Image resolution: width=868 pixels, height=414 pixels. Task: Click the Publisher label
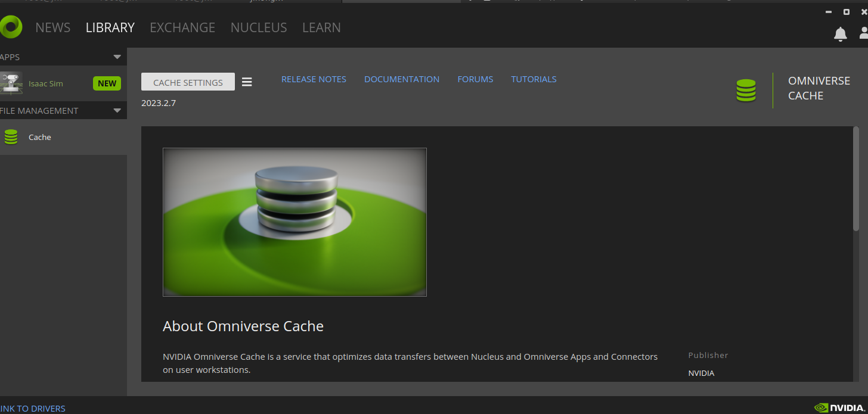708,355
